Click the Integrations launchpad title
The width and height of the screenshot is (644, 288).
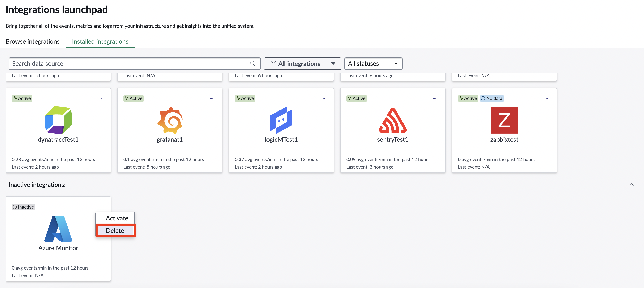57,10
